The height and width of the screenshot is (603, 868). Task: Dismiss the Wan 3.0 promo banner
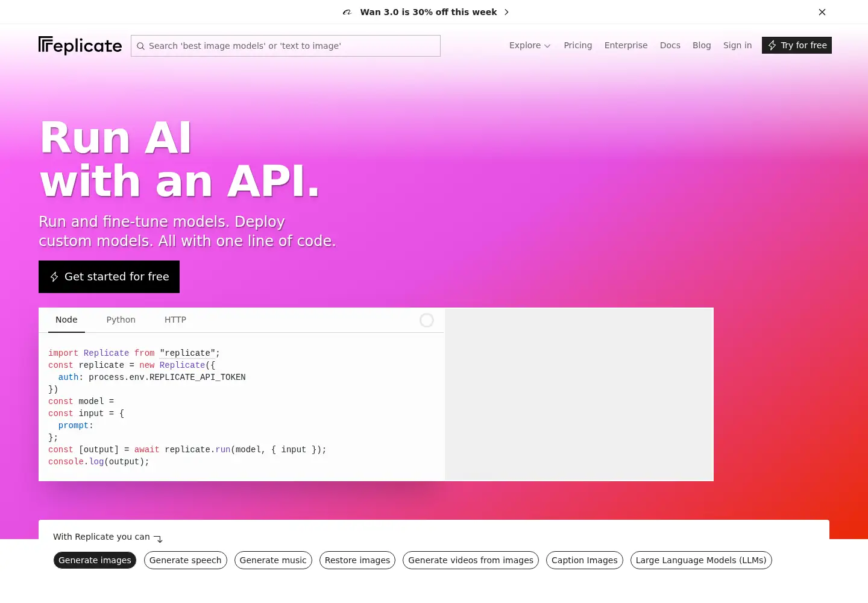click(822, 12)
